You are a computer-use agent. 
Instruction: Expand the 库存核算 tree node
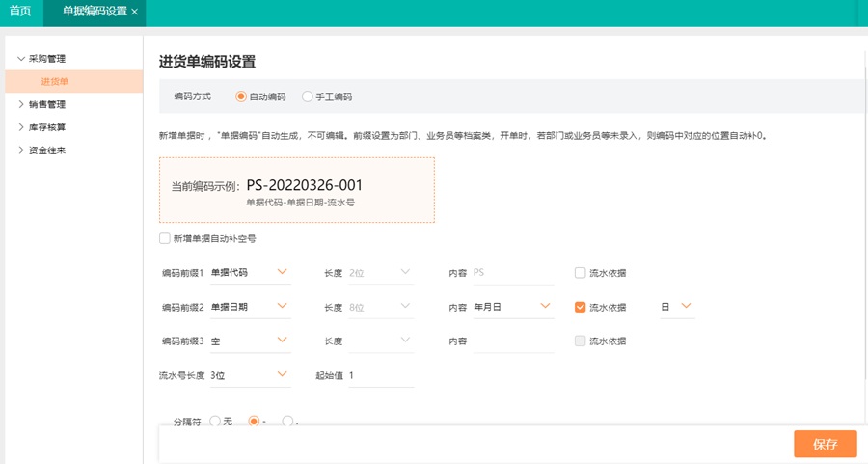tap(21, 127)
